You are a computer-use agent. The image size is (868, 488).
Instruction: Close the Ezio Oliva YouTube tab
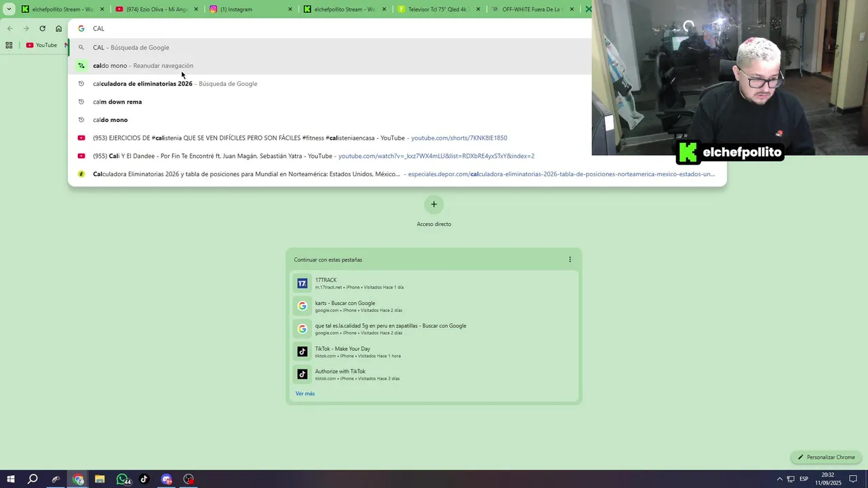[196, 9]
